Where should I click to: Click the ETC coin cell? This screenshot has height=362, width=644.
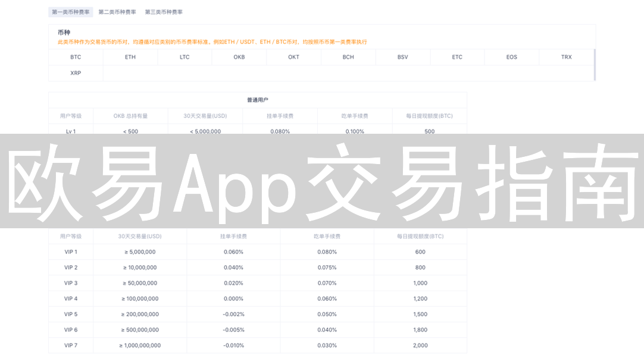(x=457, y=57)
